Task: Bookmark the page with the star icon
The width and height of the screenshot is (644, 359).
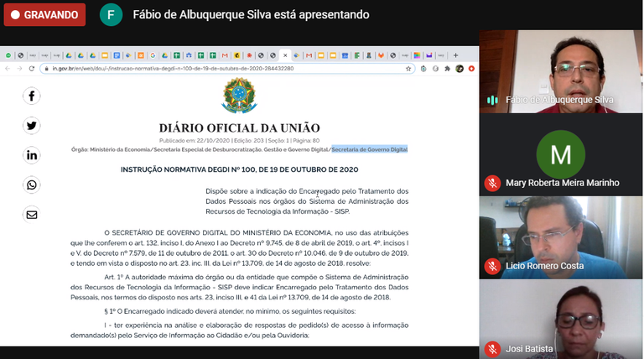Action: [408, 69]
